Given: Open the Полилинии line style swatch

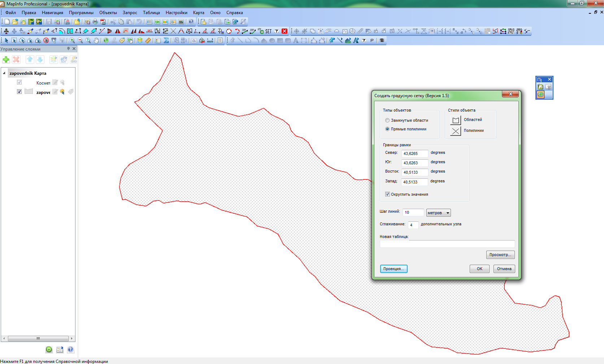Looking at the screenshot, I should (456, 131).
